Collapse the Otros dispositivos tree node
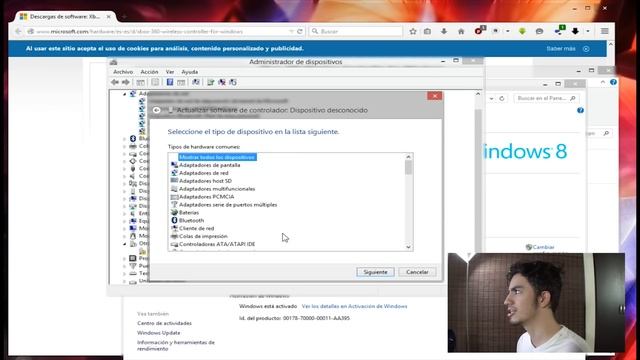Screen dimensions: 640x360 124,244
